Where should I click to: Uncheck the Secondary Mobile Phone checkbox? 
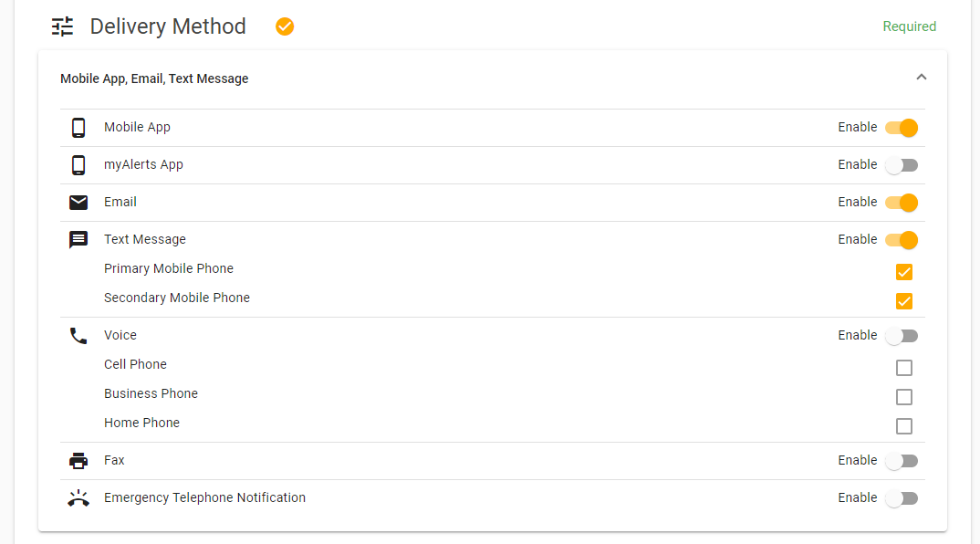pos(903,301)
